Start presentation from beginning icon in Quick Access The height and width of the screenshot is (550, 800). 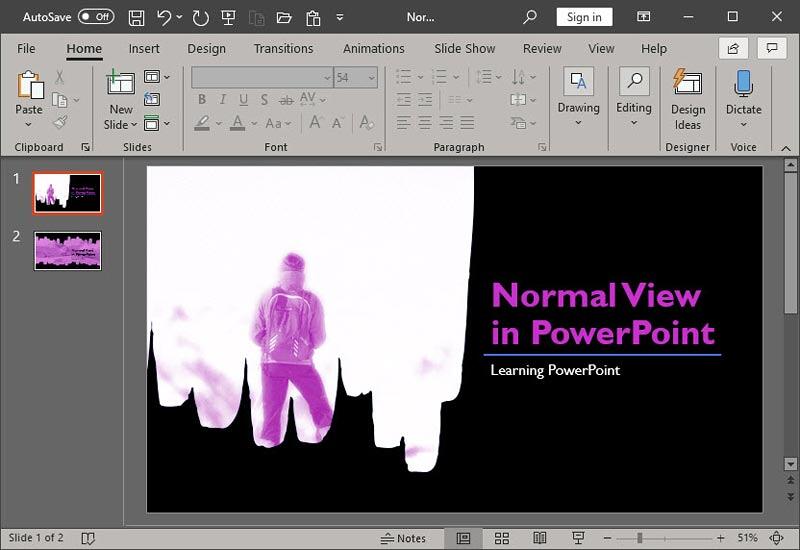click(228, 17)
